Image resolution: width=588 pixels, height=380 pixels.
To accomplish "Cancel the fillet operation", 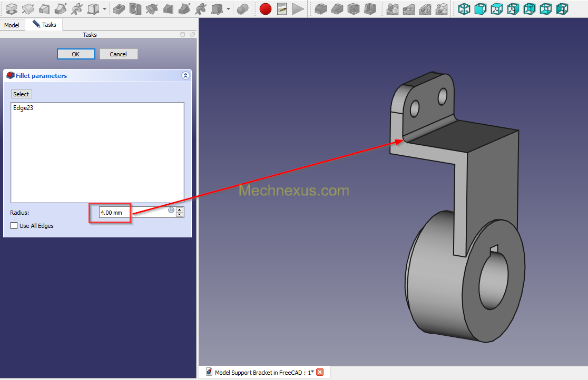I will (119, 54).
